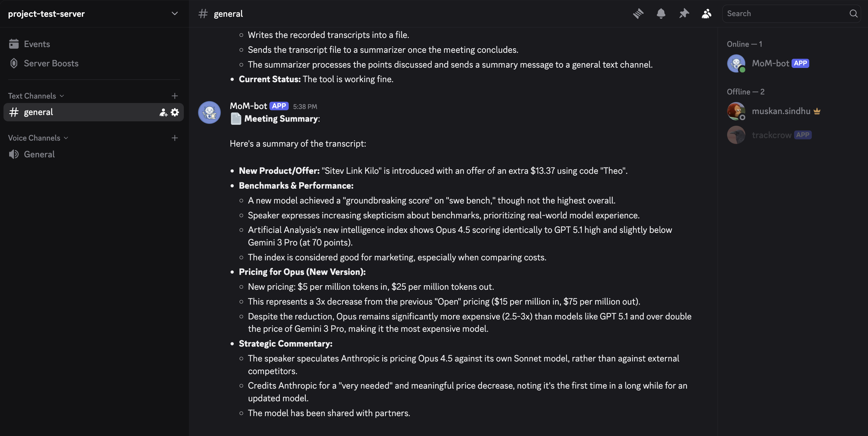Select the general text channel

(39, 112)
